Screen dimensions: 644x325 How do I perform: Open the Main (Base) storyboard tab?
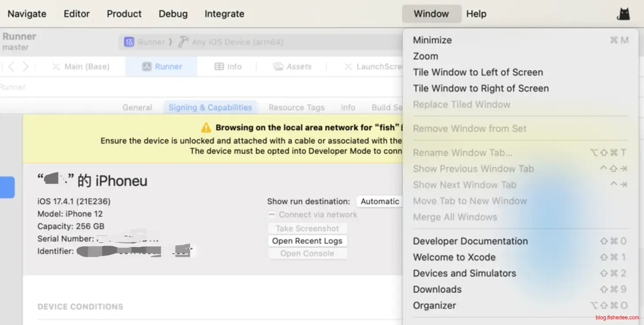[81, 67]
